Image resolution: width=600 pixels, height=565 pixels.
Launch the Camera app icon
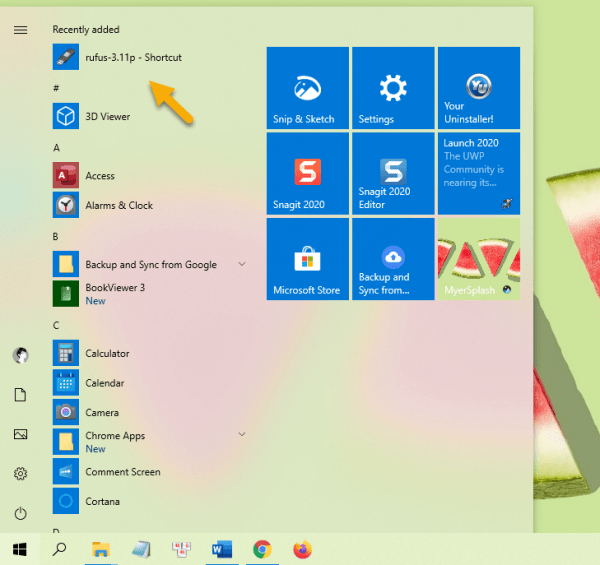click(66, 412)
